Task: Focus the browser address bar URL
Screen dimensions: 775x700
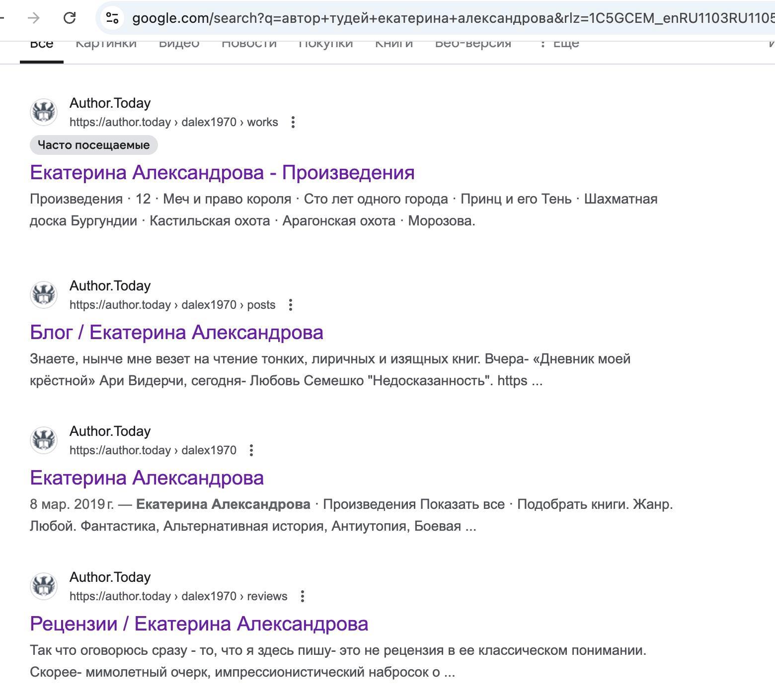Action: pyautogui.click(x=447, y=18)
